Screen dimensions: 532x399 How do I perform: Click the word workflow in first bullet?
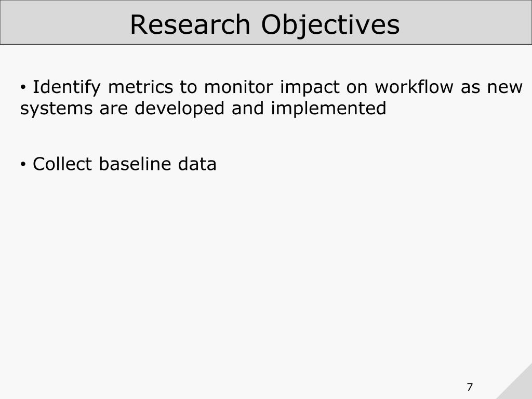414,87
